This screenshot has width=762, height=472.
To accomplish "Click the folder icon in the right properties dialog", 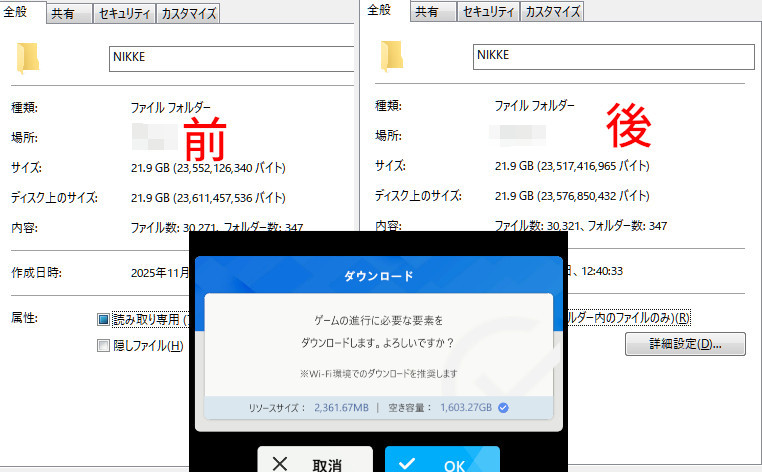I will (x=391, y=57).
